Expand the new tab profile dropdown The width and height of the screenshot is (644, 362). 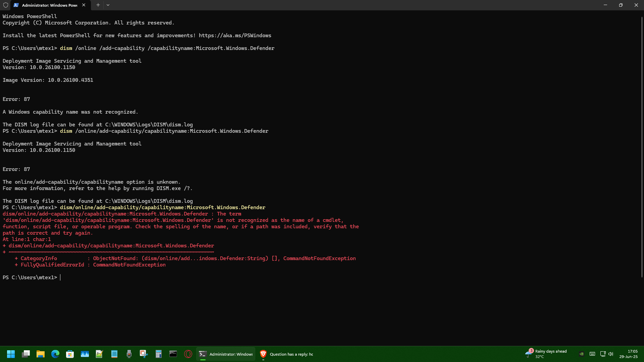pyautogui.click(x=108, y=5)
